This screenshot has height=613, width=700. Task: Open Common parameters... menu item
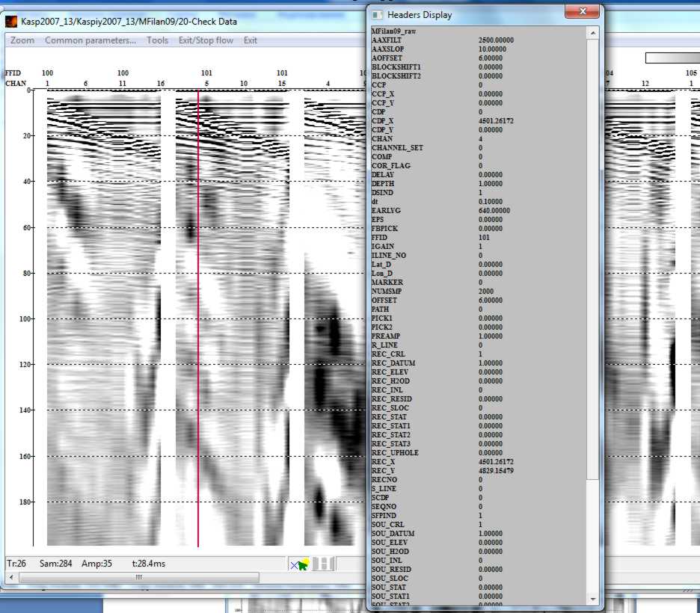(90, 40)
